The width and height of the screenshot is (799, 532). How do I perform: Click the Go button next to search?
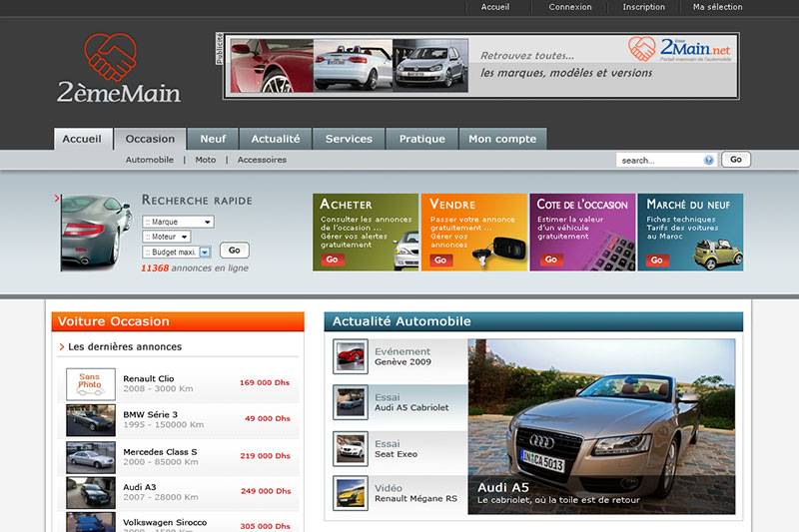pyautogui.click(x=736, y=160)
